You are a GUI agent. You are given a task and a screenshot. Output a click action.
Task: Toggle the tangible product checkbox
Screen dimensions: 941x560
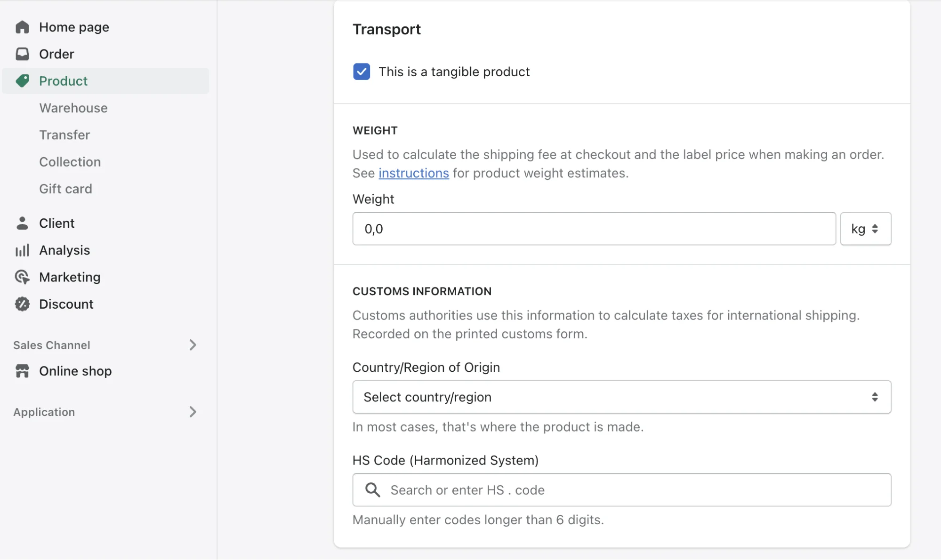point(361,72)
